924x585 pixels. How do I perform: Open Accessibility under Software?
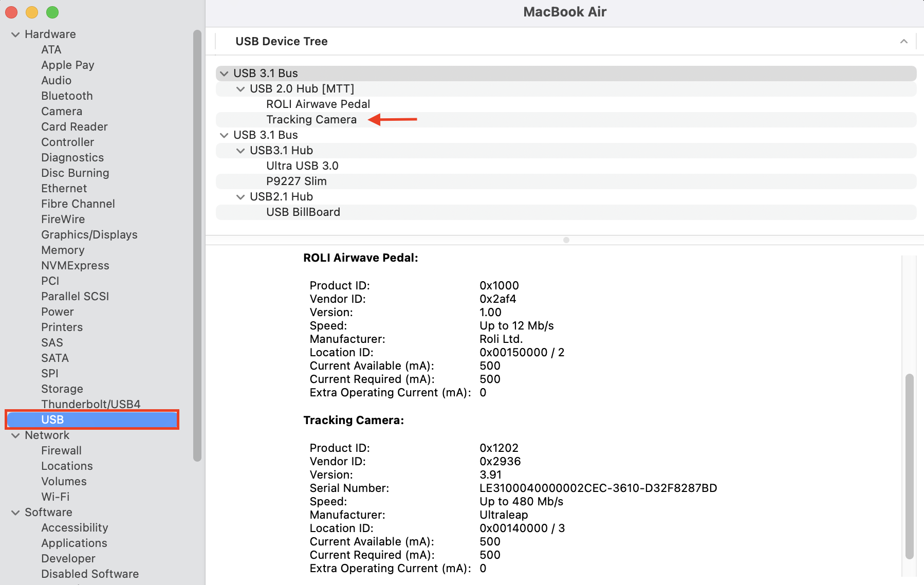coord(75,527)
